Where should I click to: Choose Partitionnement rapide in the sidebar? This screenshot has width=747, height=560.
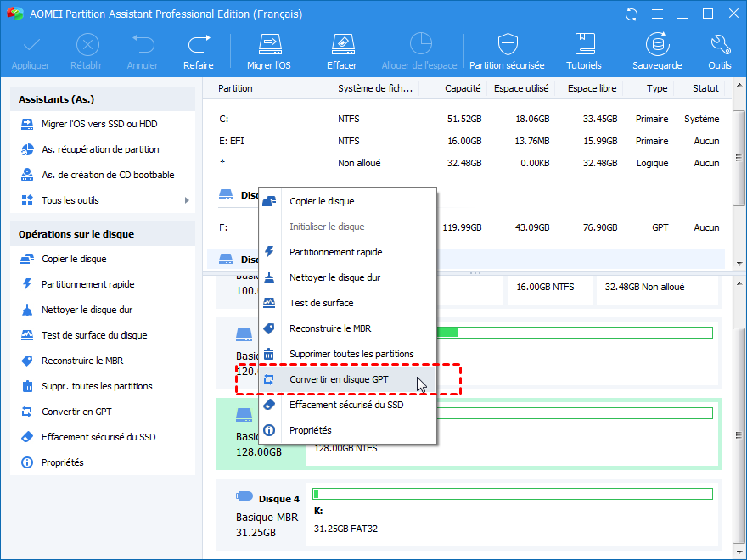[x=87, y=285]
